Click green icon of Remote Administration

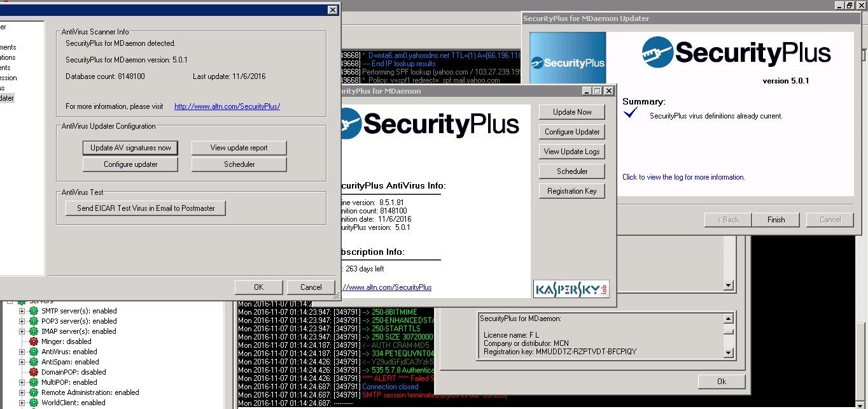tap(34, 392)
